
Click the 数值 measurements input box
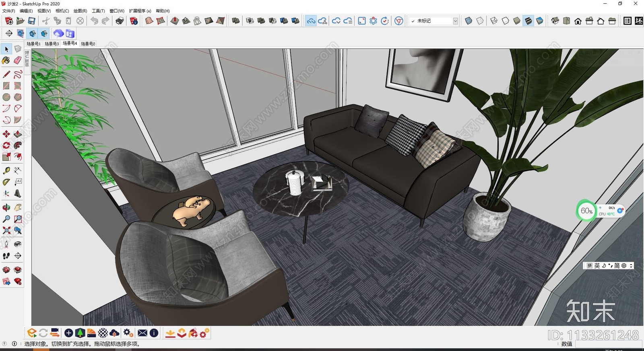[x=608, y=344]
